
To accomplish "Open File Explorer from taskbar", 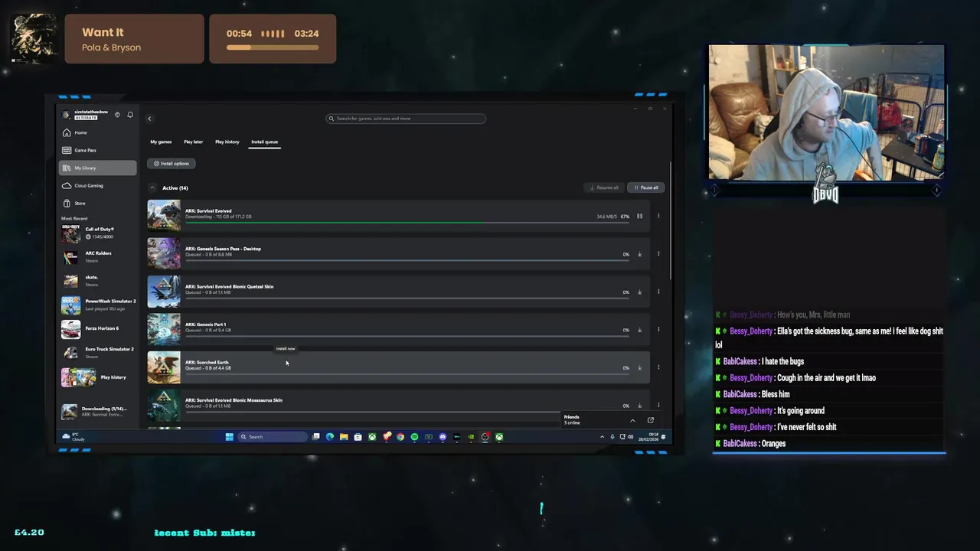I will [x=344, y=437].
